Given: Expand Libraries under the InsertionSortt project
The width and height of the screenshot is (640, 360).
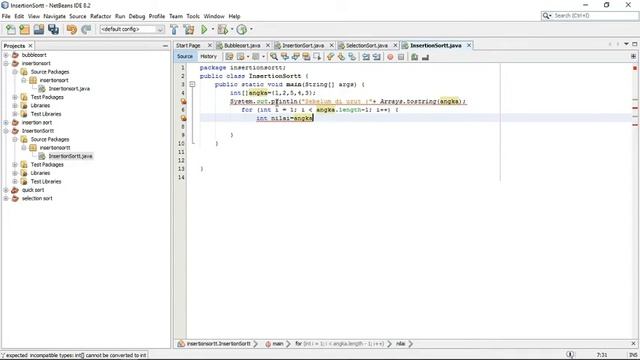Looking at the screenshot, I should click(15, 173).
